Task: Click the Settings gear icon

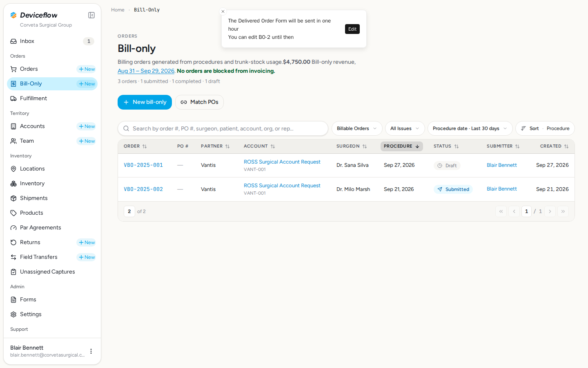Action: click(x=13, y=314)
